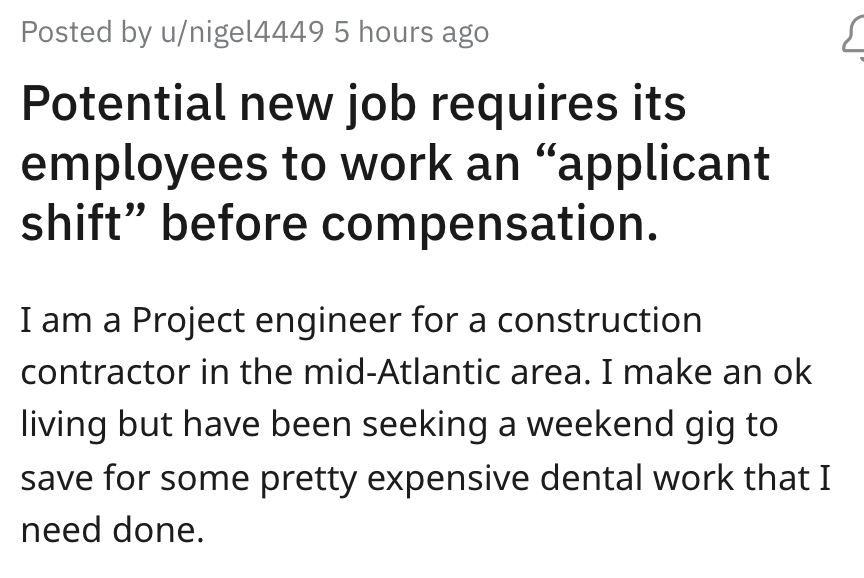
Task: Open the post title about the applicant shift
Action: pos(395,164)
